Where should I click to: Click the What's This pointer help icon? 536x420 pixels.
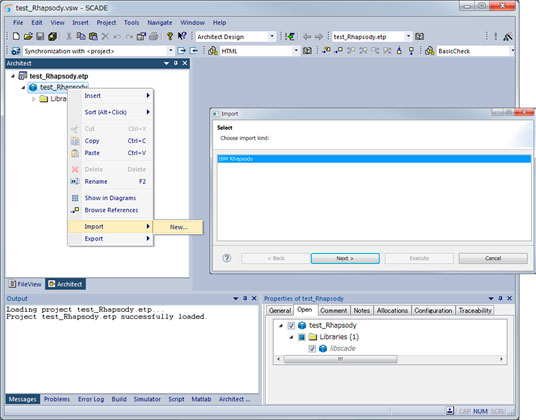pos(182,36)
